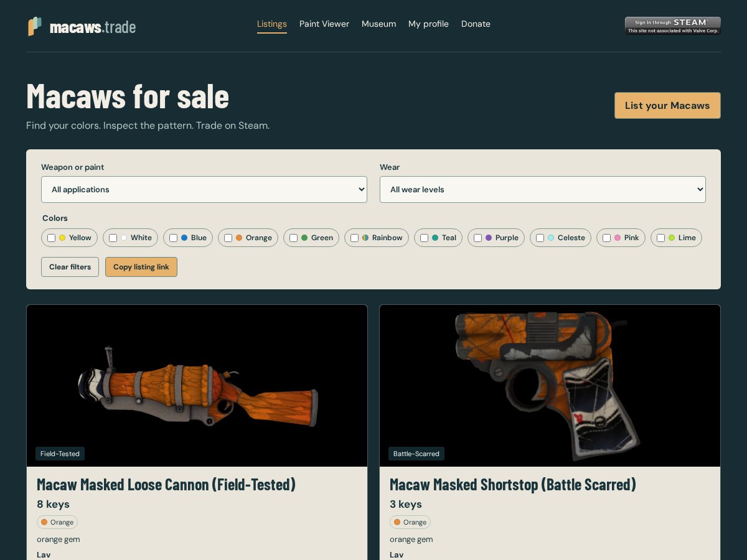Open Macaw Masked Loose Cannon title
The image size is (747, 560).
tap(166, 484)
